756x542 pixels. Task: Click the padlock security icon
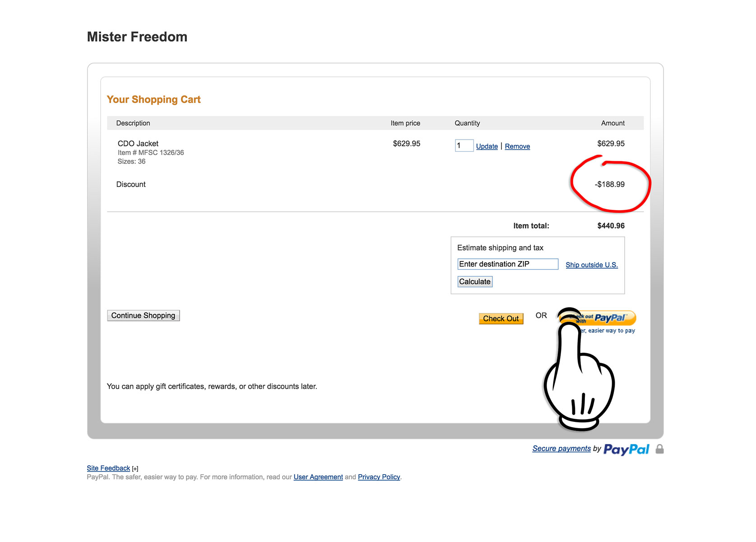click(x=659, y=449)
